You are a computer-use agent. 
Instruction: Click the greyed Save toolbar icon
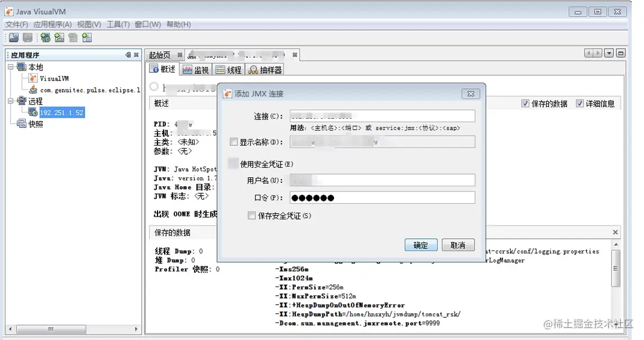click(x=28, y=38)
